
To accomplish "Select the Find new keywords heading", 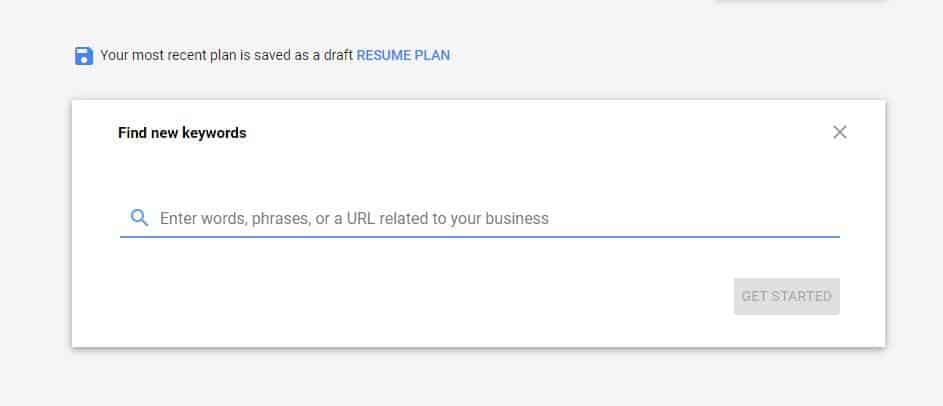I will point(182,133).
